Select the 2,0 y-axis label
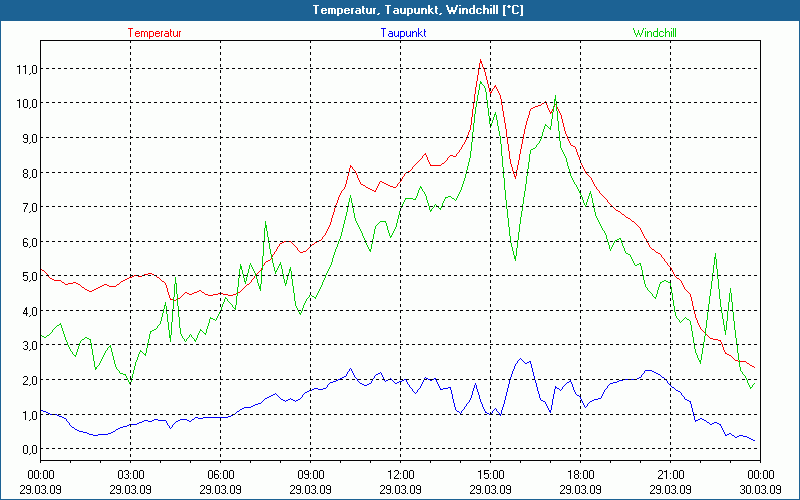800x500 pixels. click(x=29, y=380)
